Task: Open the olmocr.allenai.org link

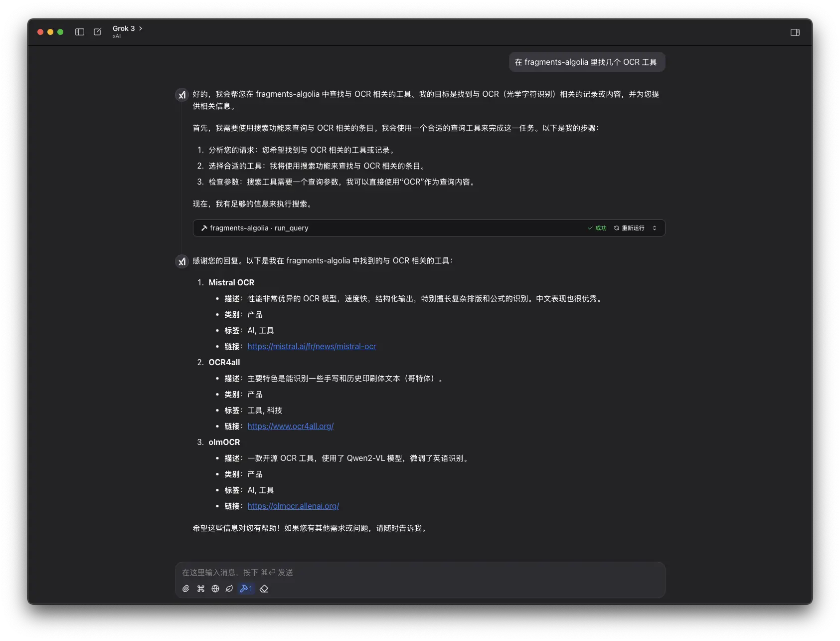Action: tap(293, 506)
